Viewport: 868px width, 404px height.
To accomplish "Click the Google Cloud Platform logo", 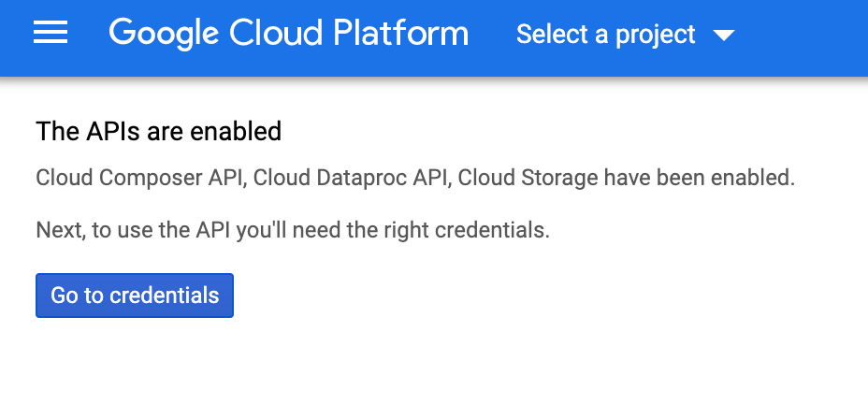I will (288, 34).
